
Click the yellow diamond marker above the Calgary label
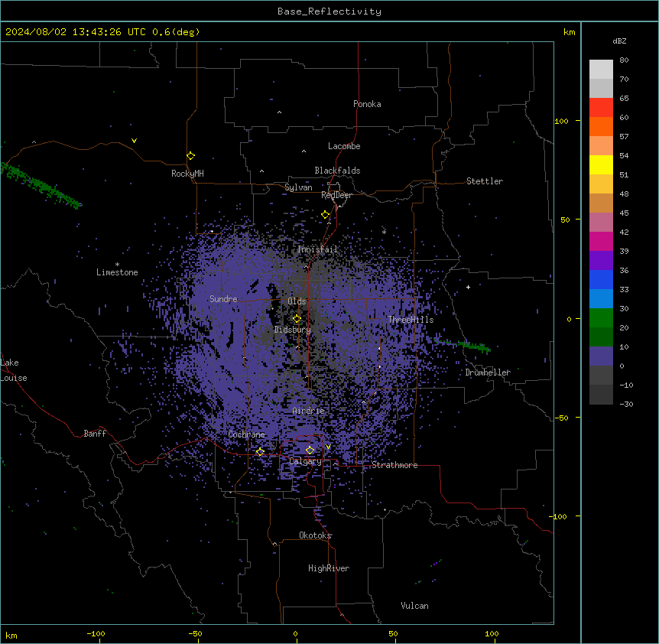click(x=310, y=450)
